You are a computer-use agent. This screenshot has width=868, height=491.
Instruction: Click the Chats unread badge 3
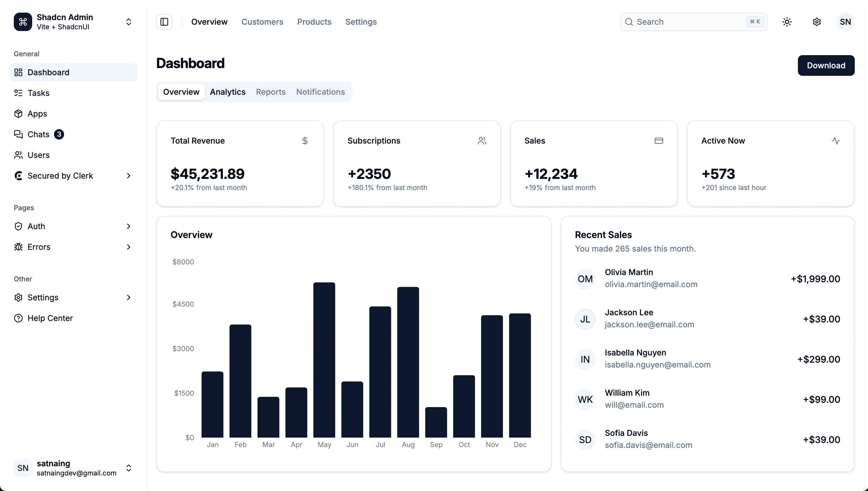[x=59, y=134]
